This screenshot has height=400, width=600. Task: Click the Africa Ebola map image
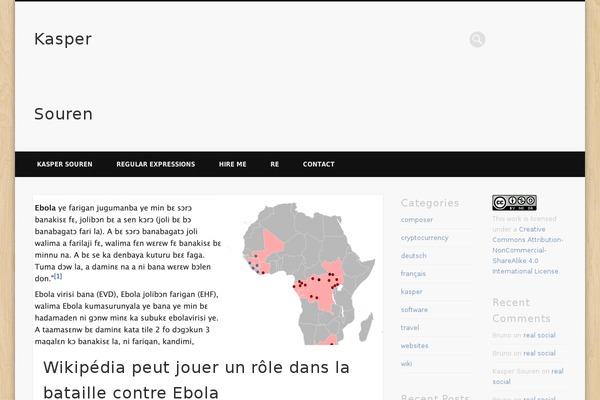tap(308, 273)
